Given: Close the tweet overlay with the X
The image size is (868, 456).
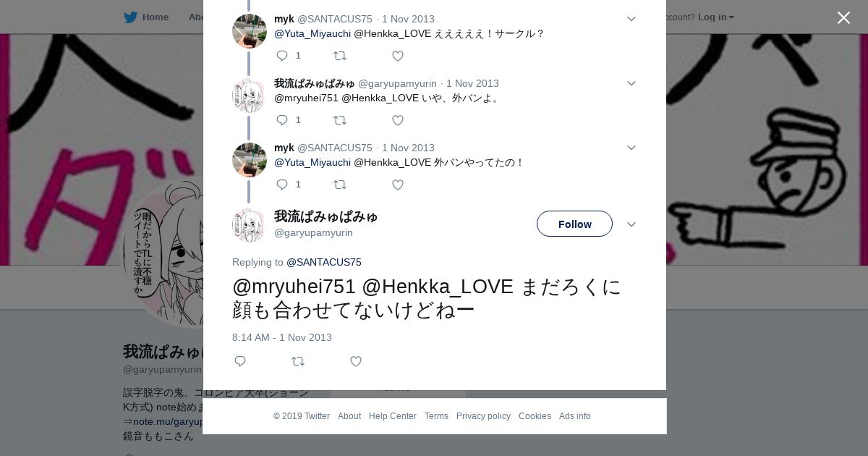Looking at the screenshot, I should click(x=843, y=17).
